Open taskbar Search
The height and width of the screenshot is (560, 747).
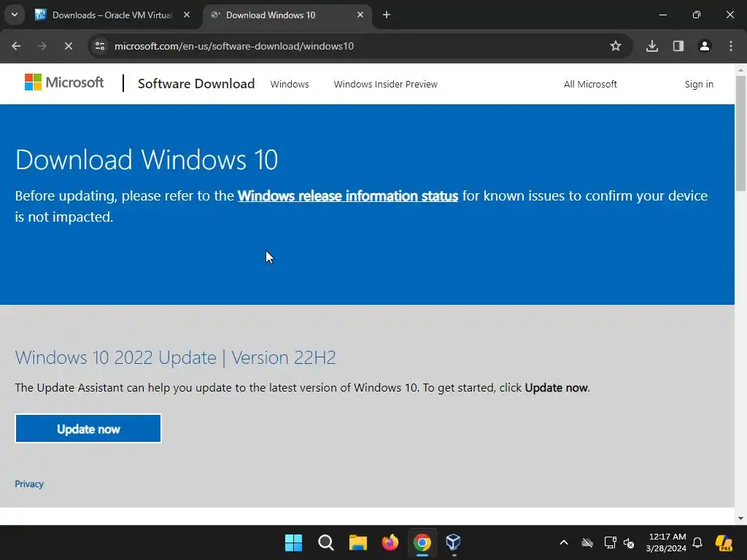(x=326, y=542)
